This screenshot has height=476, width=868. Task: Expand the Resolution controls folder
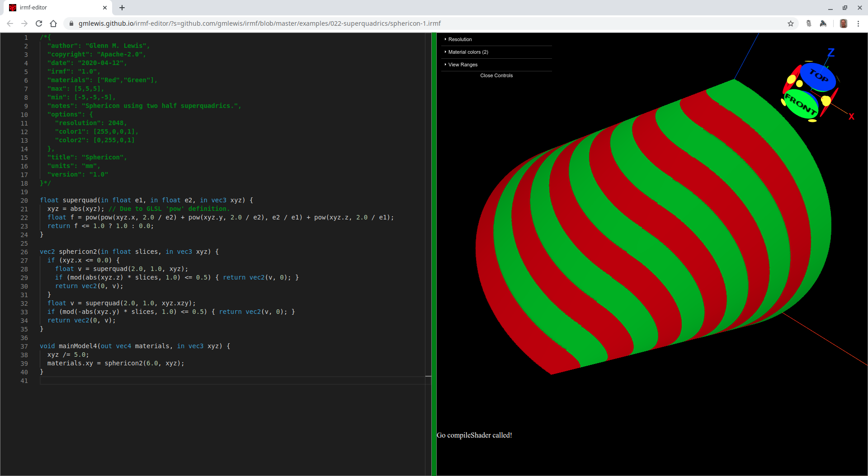[x=460, y=39]
